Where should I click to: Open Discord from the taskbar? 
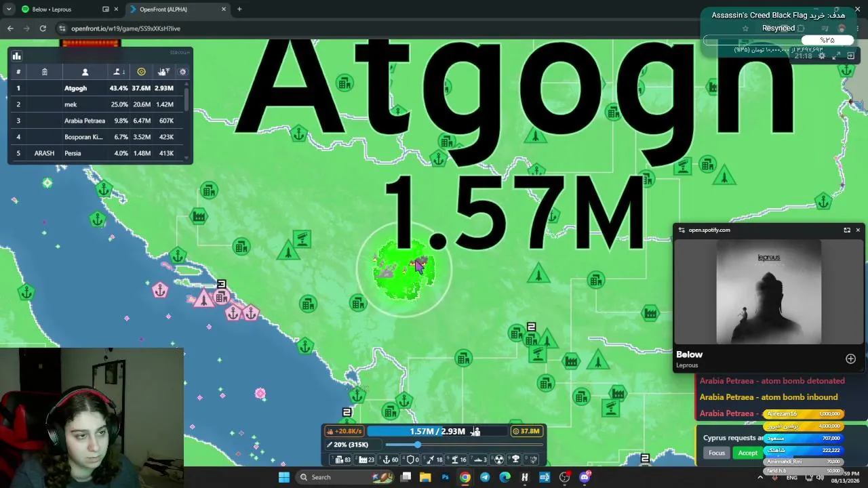pos(585,477)
